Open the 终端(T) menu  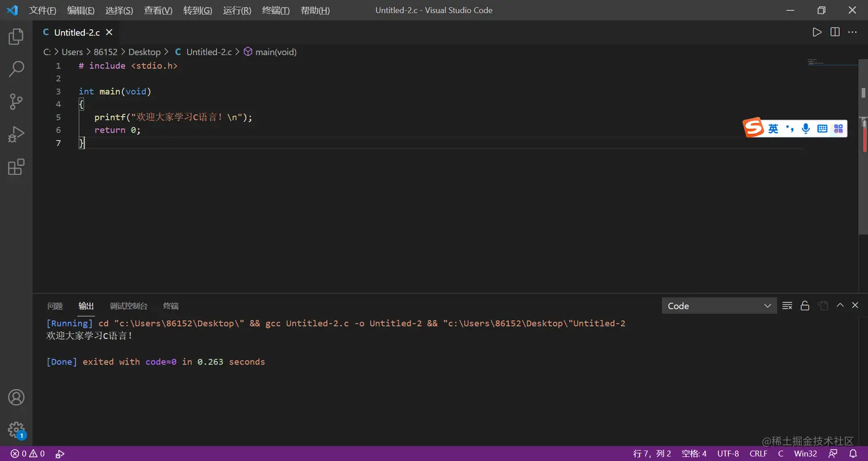[x=276, y=10]
